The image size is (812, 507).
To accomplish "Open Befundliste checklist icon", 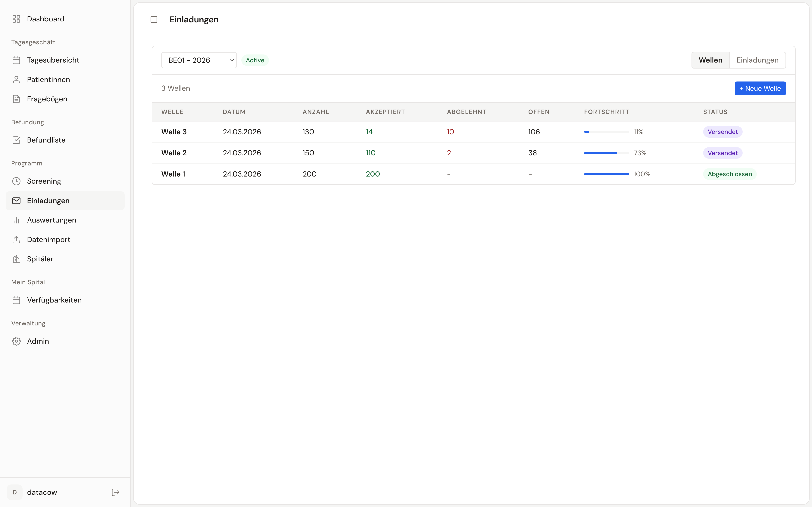I will coord(16,140).
